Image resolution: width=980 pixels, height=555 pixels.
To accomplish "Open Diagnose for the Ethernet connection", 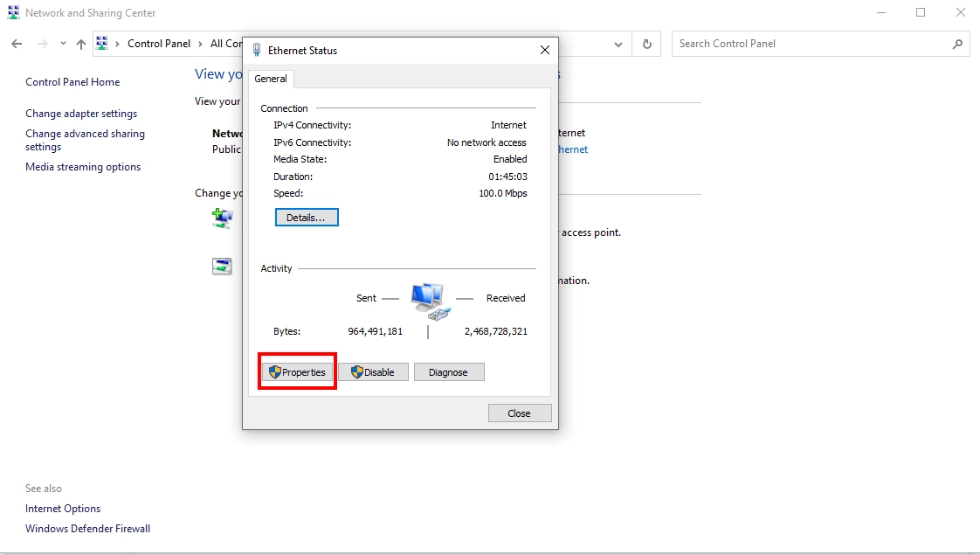I will tap(448, 372).
